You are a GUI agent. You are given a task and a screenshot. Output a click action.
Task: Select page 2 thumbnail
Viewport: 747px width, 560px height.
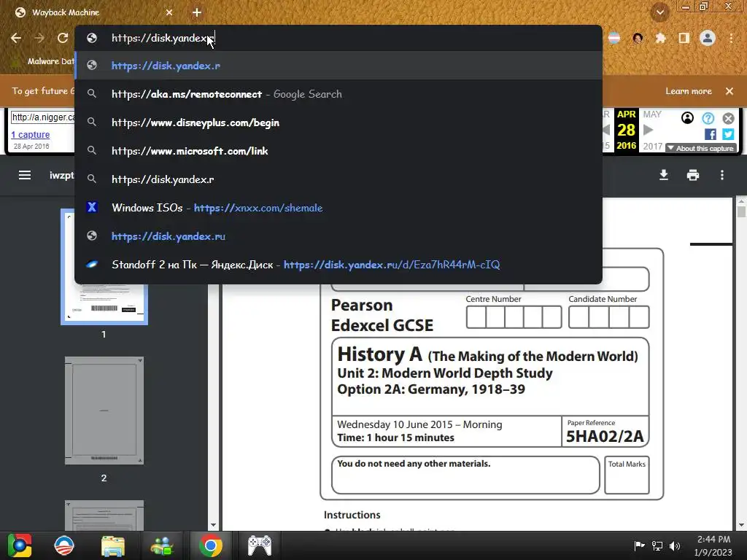104,411
